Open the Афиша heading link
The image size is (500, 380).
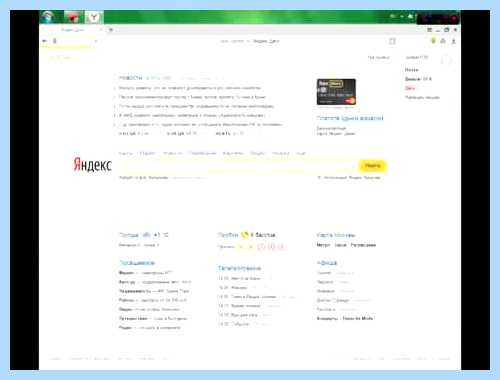click(327, 263)
